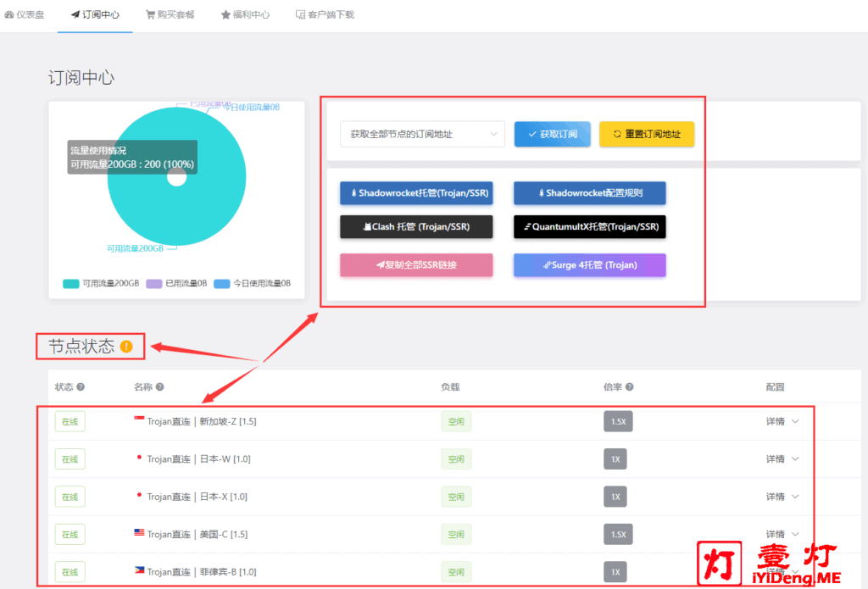Click the 1.5X rate badge for 新加坡-Z

click(x=618, y=421)
